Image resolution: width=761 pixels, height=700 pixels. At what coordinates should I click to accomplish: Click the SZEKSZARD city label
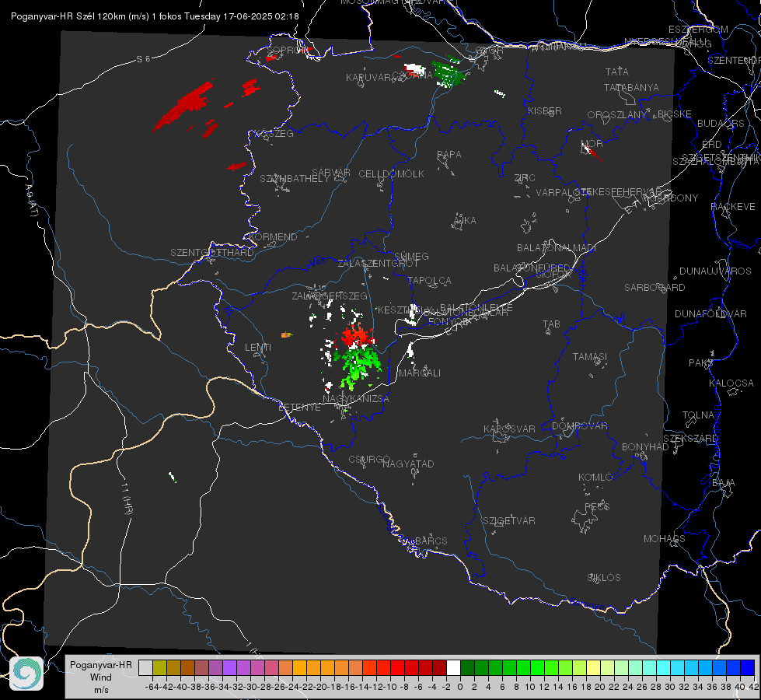690,439
